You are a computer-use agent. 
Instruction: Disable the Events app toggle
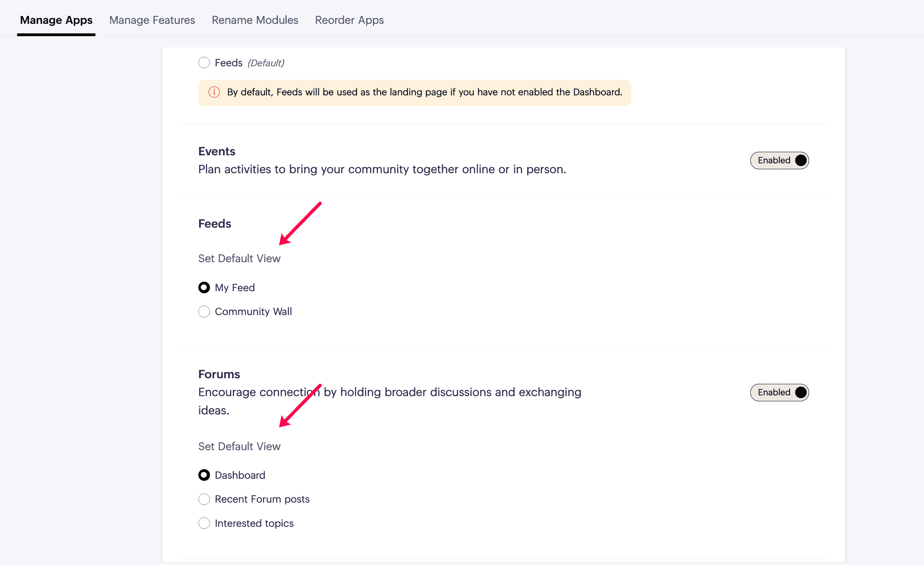pos(779,161)
